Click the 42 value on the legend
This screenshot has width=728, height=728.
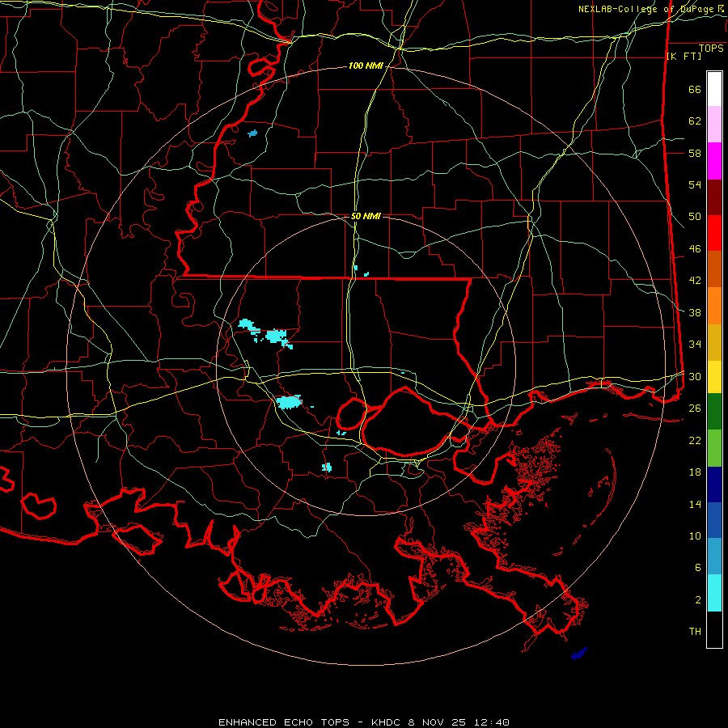tap(695, 281)
